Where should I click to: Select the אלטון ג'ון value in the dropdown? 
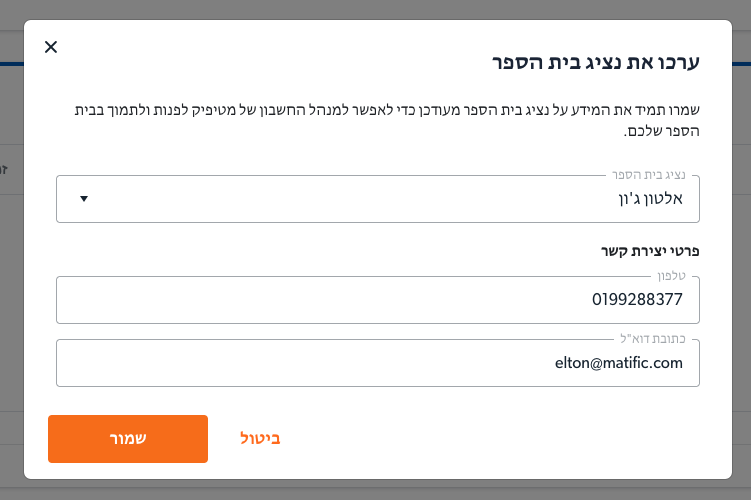(650, 199)
